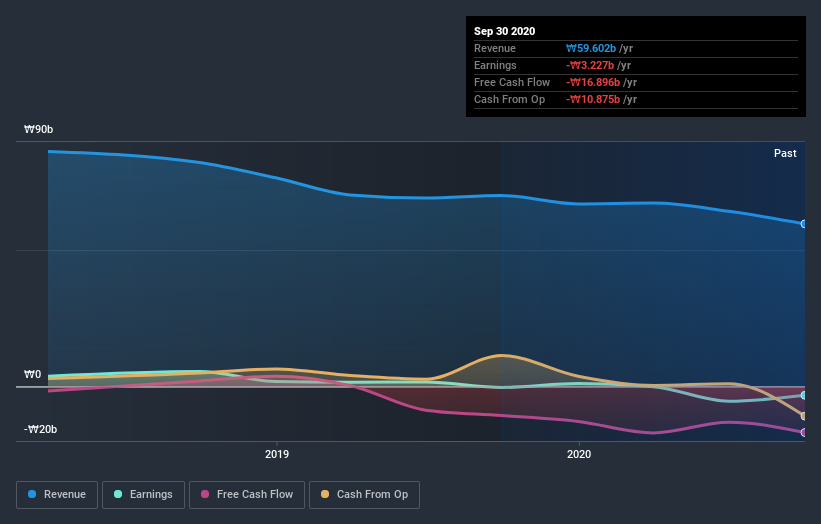Toggle the Revenue legend button

[57, 495]
